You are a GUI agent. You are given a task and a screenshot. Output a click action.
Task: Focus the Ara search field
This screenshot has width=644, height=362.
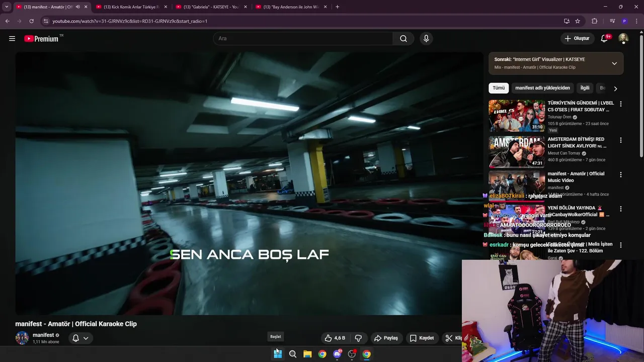point(303,39)
